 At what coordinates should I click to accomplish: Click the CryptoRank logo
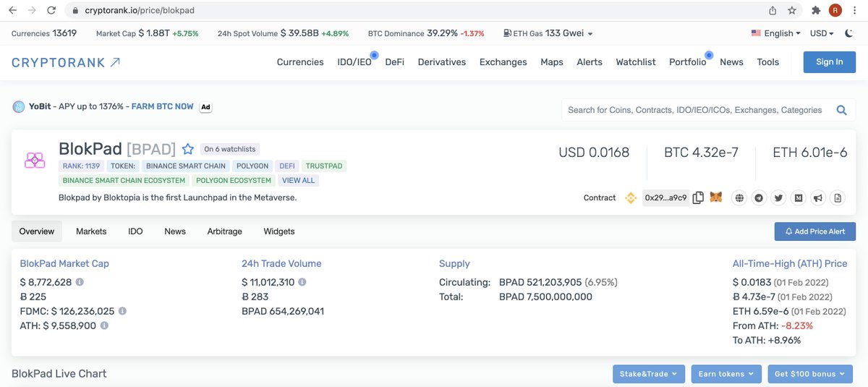[66, 63]
